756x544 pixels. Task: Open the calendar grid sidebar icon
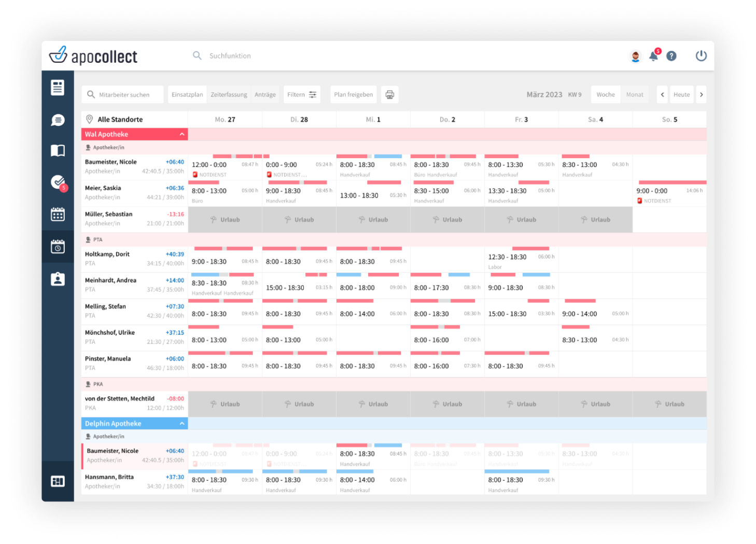click(58, 214)
